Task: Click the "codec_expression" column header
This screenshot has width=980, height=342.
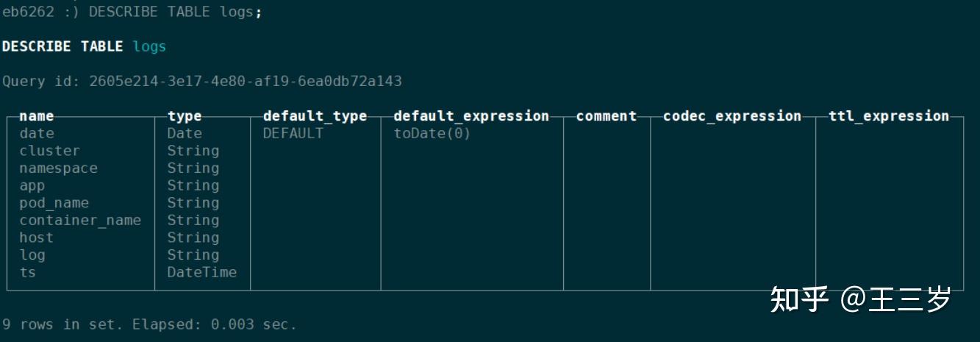Action: (x=732, y=116)
